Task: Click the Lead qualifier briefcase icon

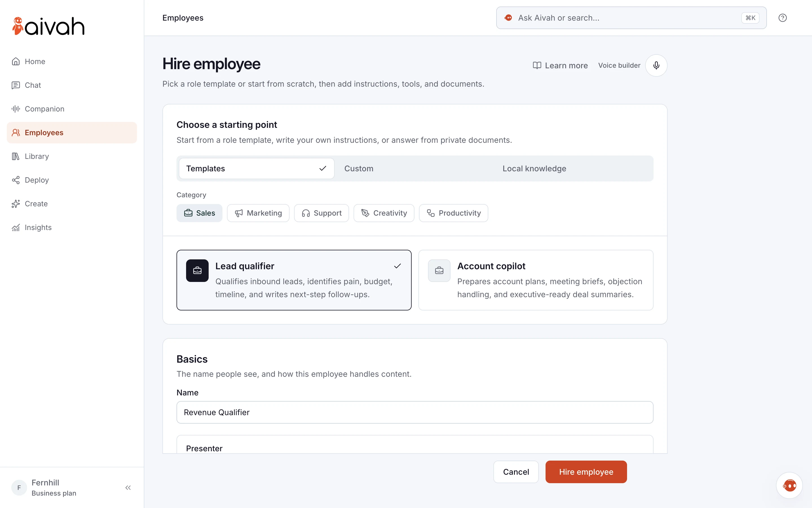Action: tap(197, 270)
